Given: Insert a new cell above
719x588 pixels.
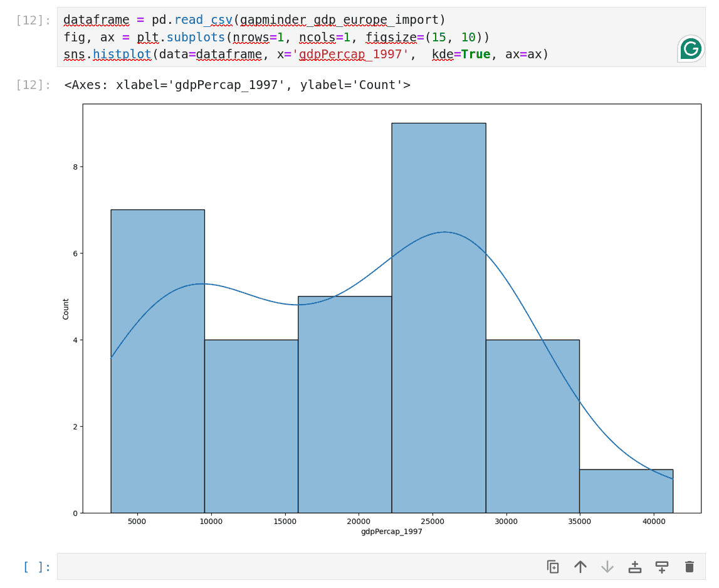Looking at the screenshot, I should [634, 566].
